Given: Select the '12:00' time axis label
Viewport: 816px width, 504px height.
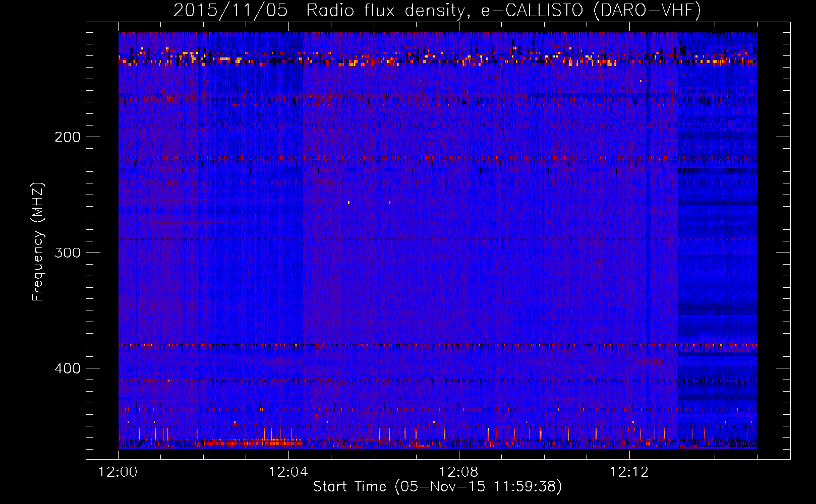Looking at the screenshot, I should 118,472.
